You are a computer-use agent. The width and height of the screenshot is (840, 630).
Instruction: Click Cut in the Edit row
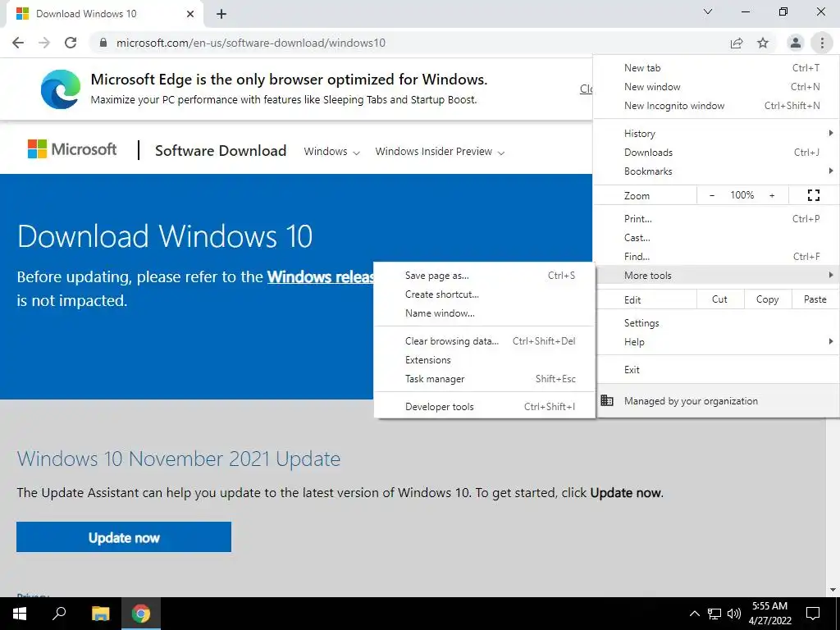pos(720,299)
